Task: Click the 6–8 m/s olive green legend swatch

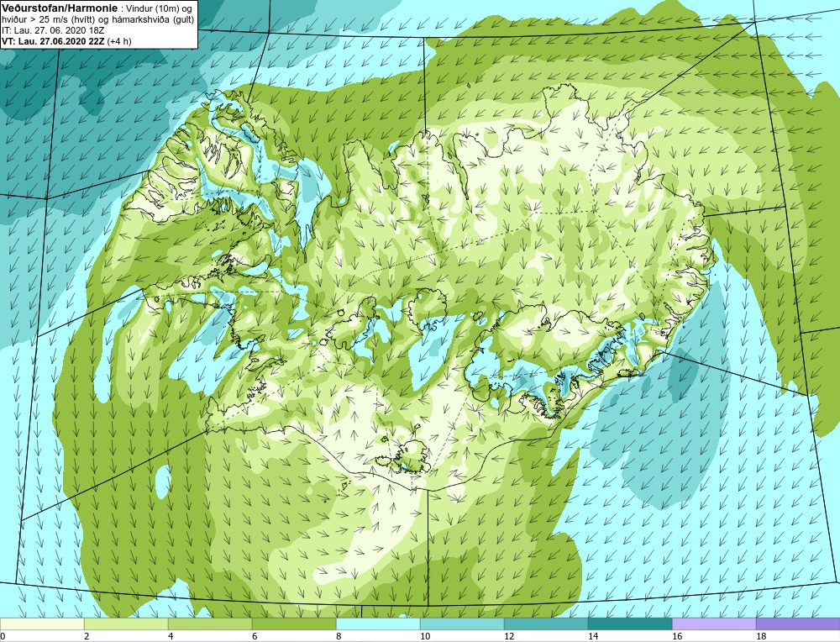Action: (x=294, y=624)
